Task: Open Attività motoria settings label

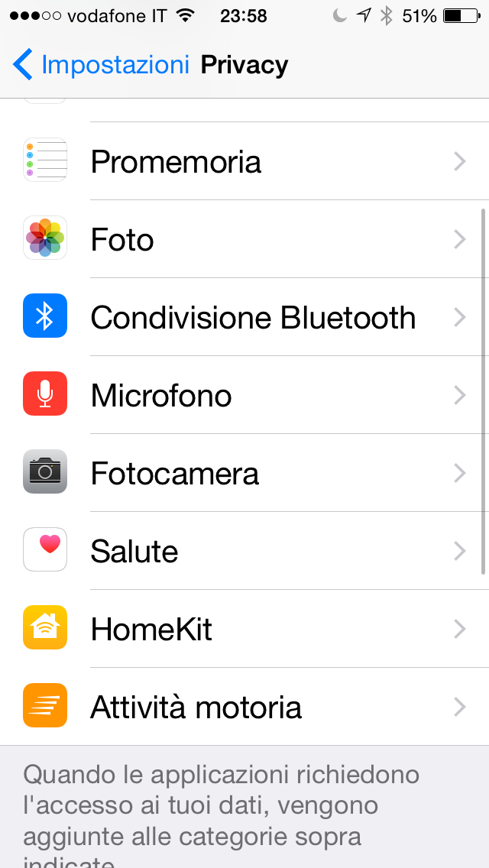Action: coord(196,708)
